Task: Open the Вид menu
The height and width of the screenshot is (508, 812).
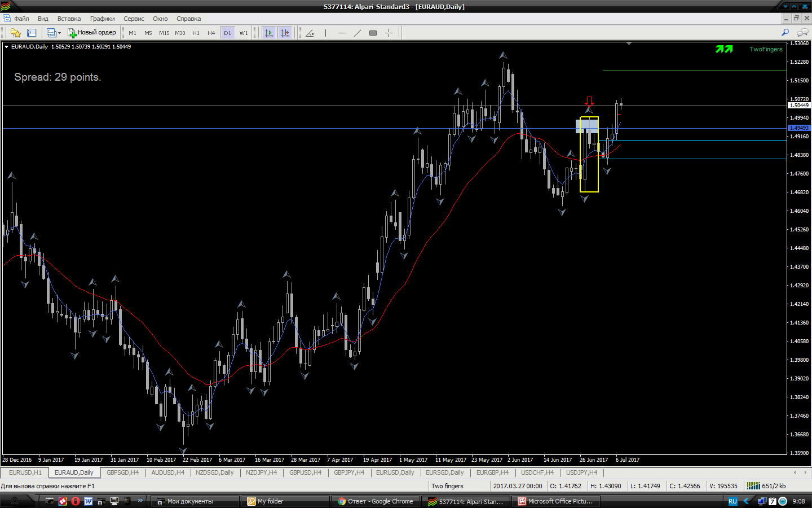Action: tap(43, 19)
